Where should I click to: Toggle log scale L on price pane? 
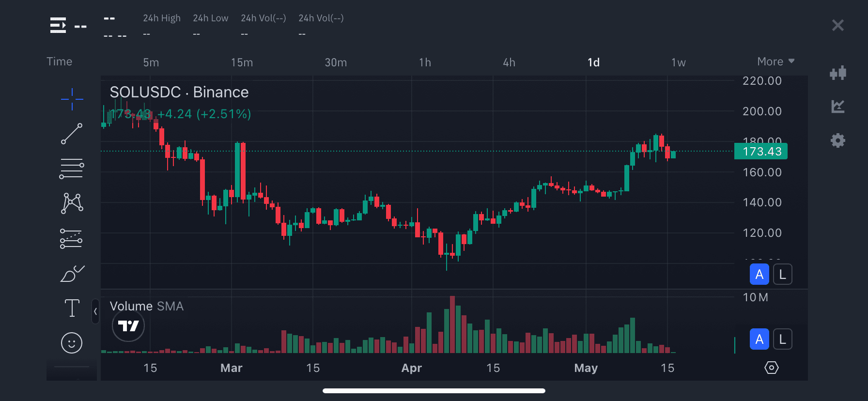[783, 275]
